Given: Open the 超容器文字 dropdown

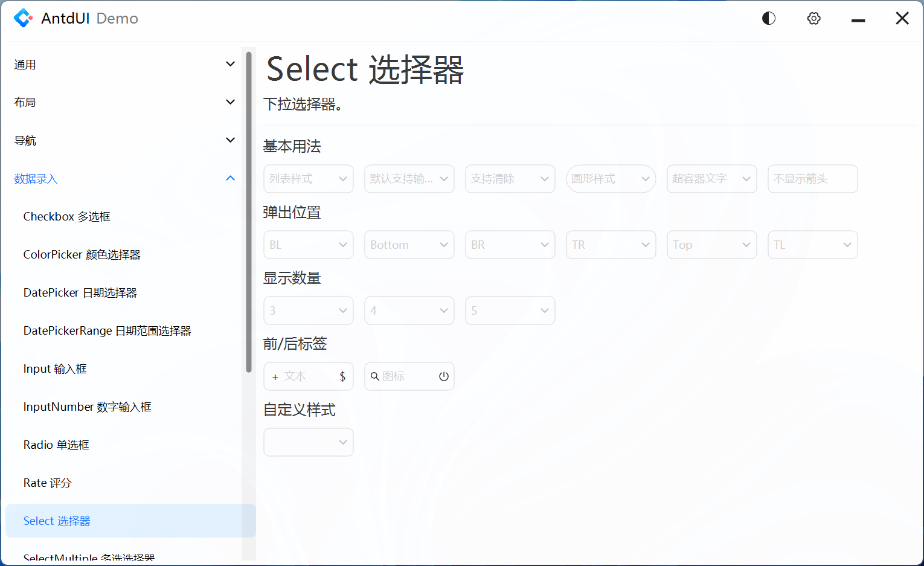Looking at the screenshot, I should pos(711,179).
